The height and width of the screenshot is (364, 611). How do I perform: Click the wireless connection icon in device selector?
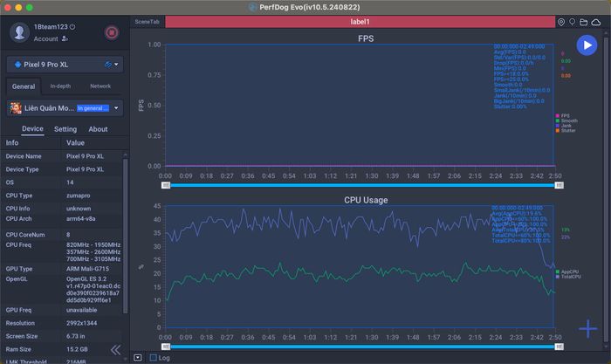click(108, 65)
